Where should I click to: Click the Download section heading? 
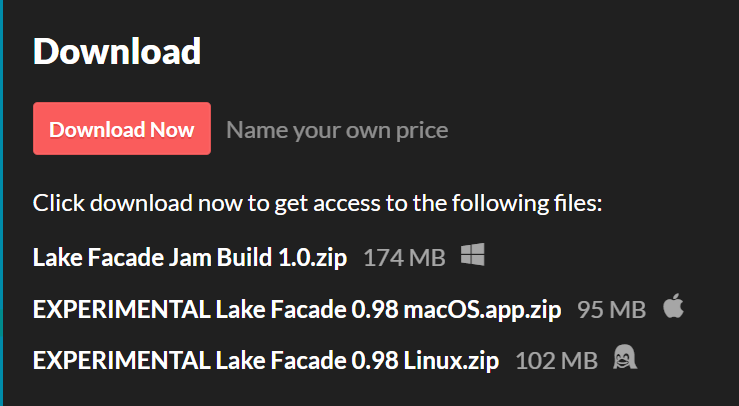point(117,51)
